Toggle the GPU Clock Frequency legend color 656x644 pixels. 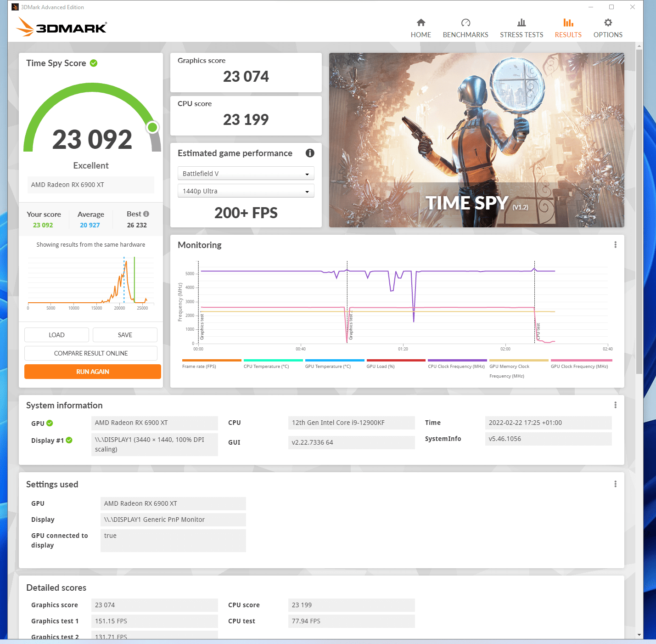582,361
